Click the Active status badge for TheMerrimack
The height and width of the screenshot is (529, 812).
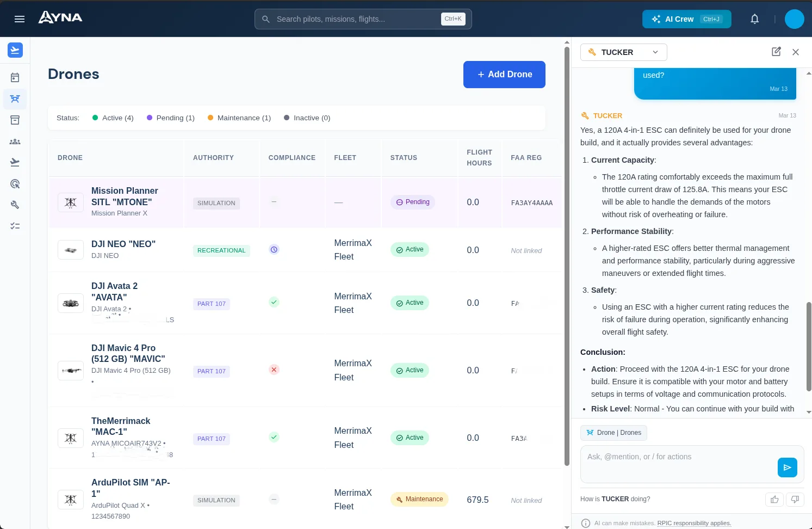point(410,438)
